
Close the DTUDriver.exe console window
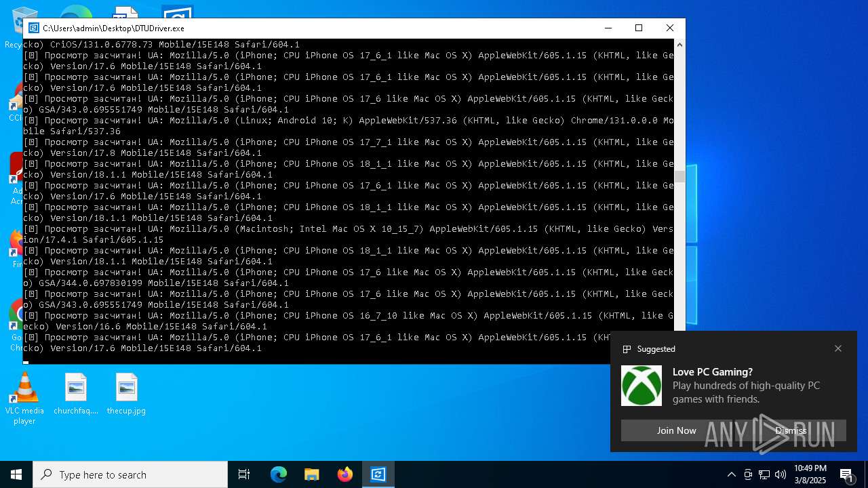click(x=670, y=28)
